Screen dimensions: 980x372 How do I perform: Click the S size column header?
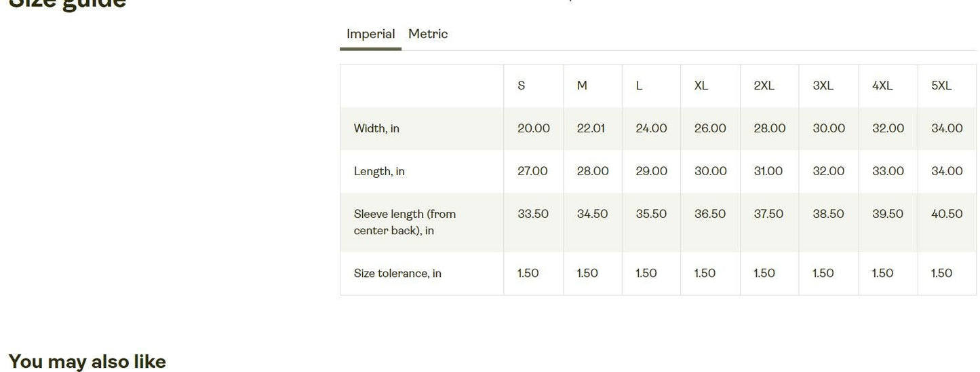click(x=521, y=86)
